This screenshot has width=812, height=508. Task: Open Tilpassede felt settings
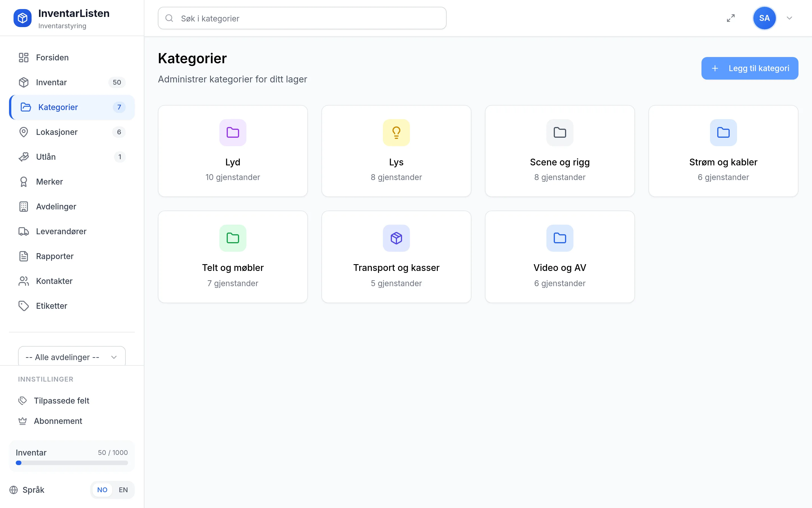(x=72, y=401)
